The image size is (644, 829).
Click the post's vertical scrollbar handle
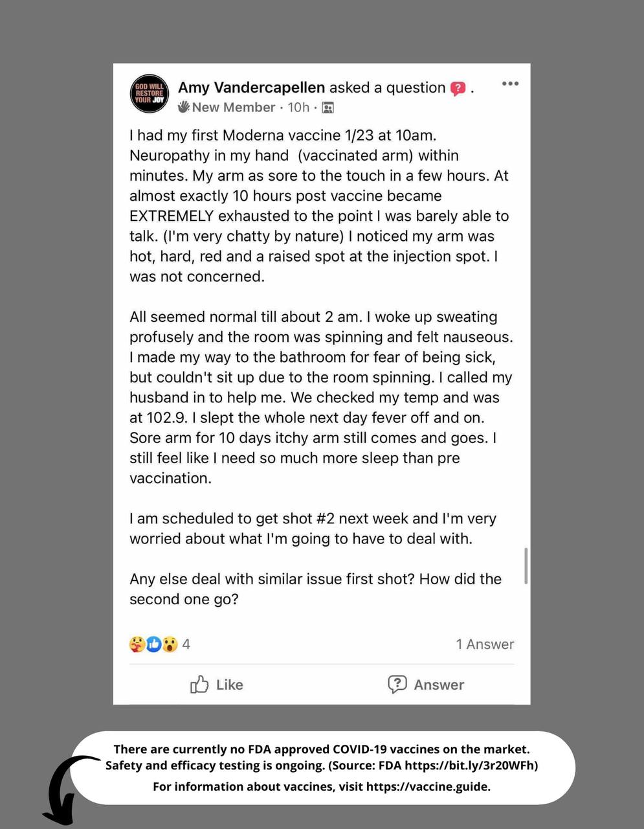pyautogui.click(x=526, y=566)
